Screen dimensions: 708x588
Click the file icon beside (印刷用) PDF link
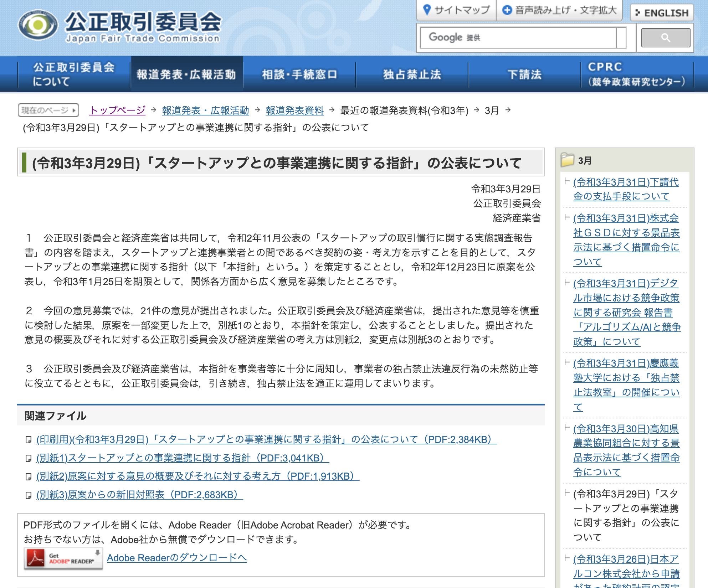[29, 440]
